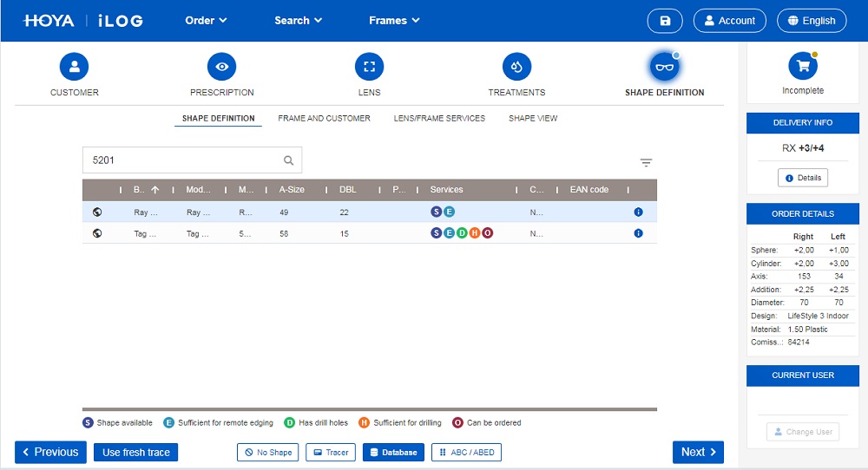The width and height of the screenshot is (868, 470).
Task: Select the No Shape option
Action: coord(267,452)
